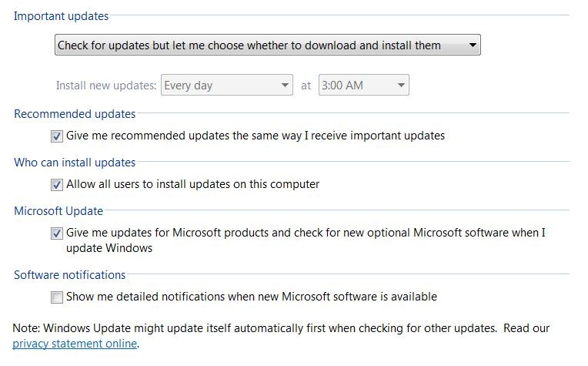Screen dimensions: 588x366
Task: Click the arrow on the important updates dropdown
Action: click(x=472, y=45)
